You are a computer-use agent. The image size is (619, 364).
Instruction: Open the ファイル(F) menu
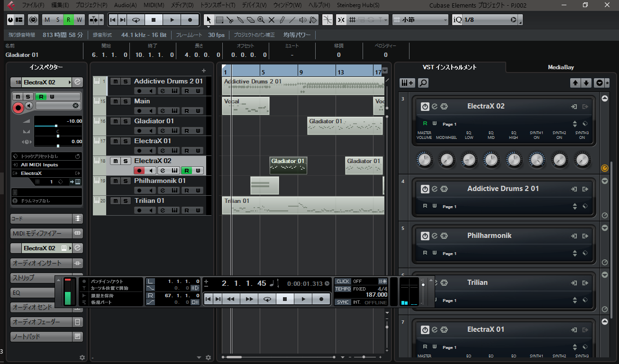click(33, 5)
